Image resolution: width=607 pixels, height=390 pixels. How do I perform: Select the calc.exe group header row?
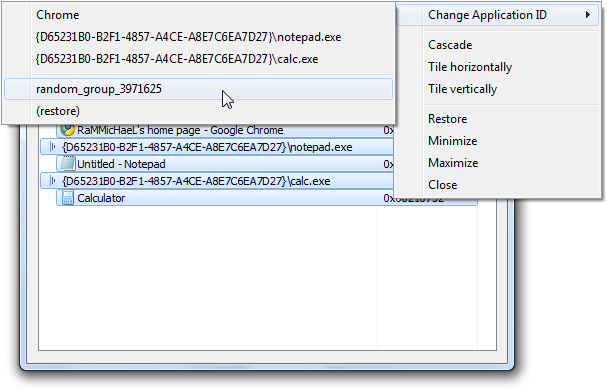pos(217,181)
